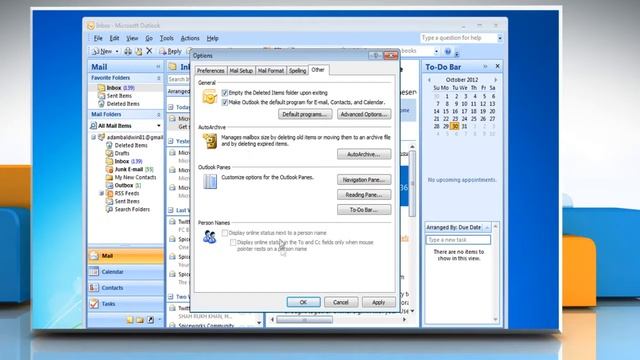This screenshot has width=640, height=360.
Task: Select Inbox under Favorite Folders
Action: 120,88
